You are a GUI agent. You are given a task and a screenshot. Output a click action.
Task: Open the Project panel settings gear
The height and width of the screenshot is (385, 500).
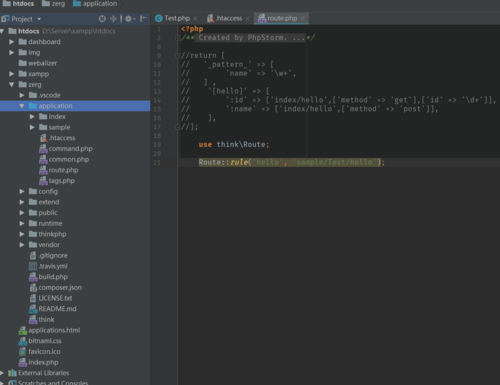(129, 19)
